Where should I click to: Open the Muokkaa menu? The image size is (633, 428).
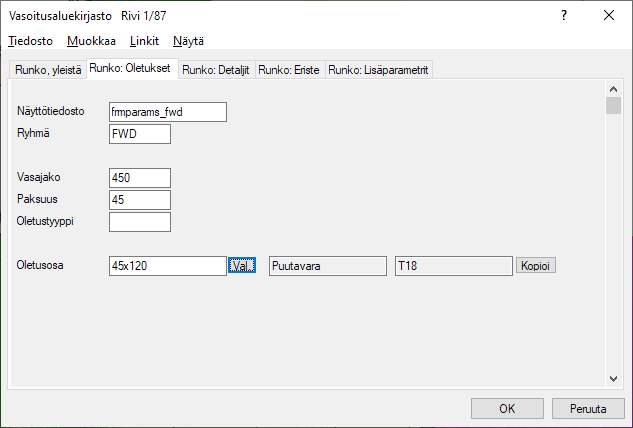pos(91,41)
